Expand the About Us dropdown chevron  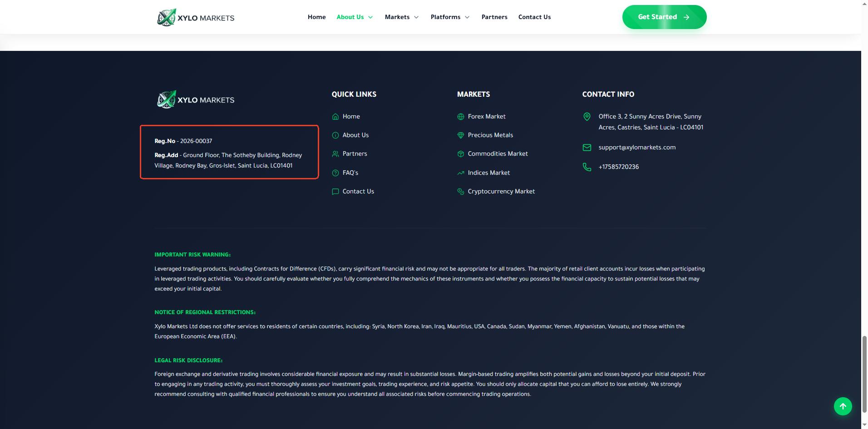[x=370, y=17]
